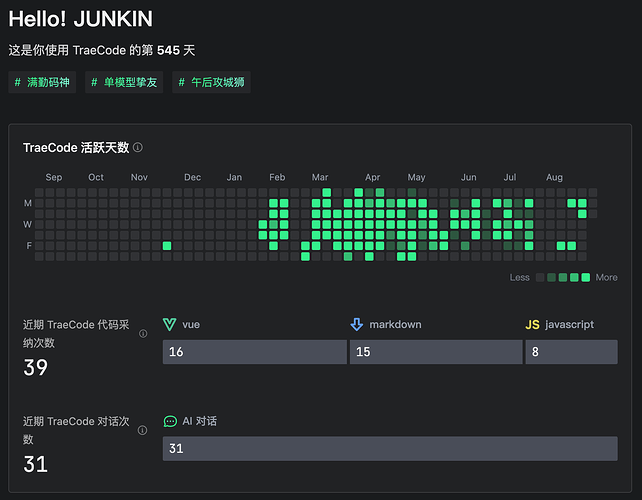Click the markdown down-arrow icon
Image resolution: width=642 pixels, height=500 pixels.
point(357,324)
